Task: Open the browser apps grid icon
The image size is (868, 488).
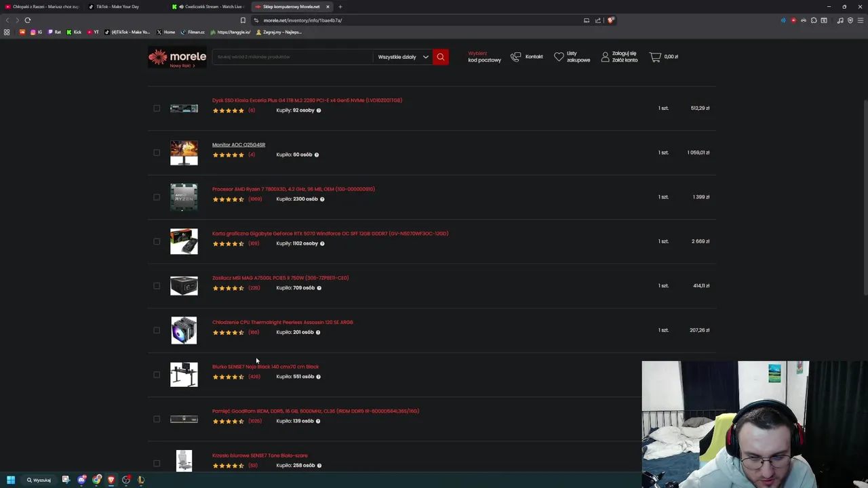Action: click(7, 32)
